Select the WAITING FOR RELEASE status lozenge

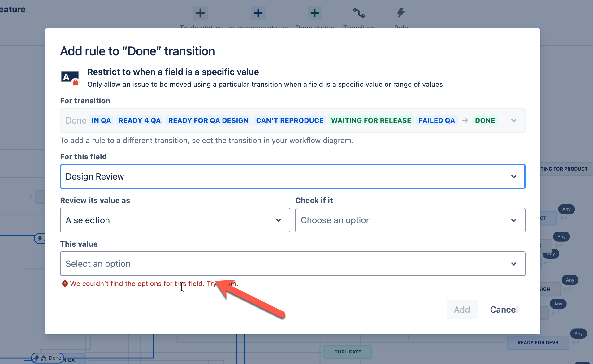point(371,120)
